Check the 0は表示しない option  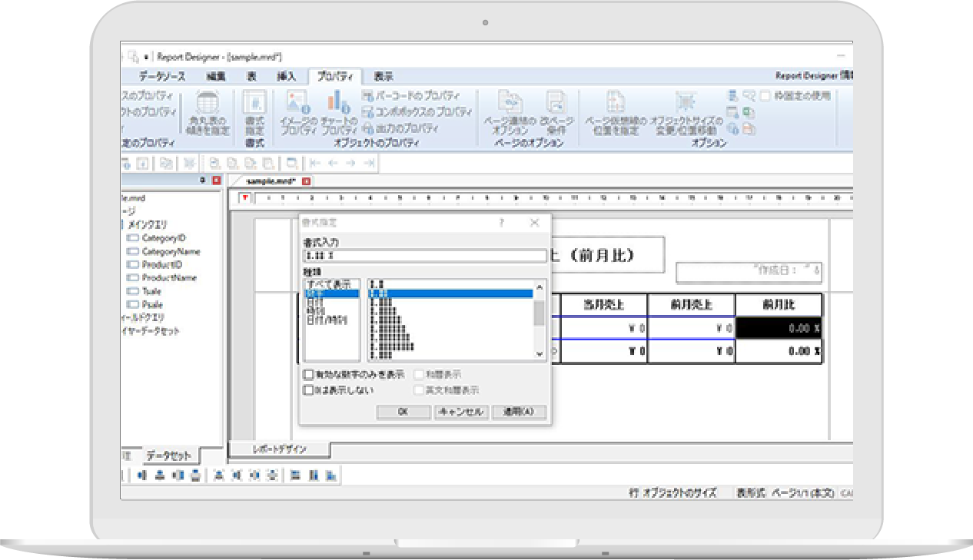309,390
